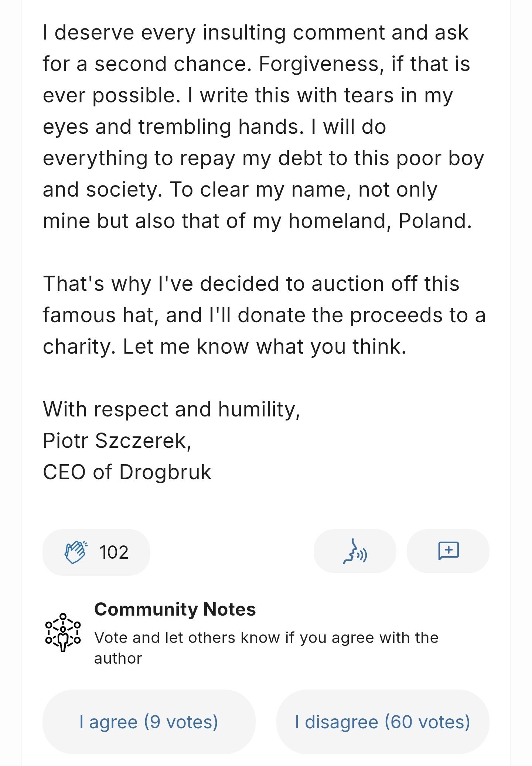Click the word "Forgiveness" in the letter
The height and width of the screenshot is (766, 532).
point(319,64)
